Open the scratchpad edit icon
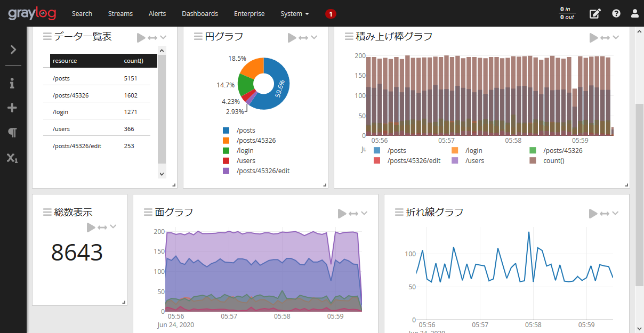Image resolution: width=644 pixels, height=333 pixels. (595, 14)
